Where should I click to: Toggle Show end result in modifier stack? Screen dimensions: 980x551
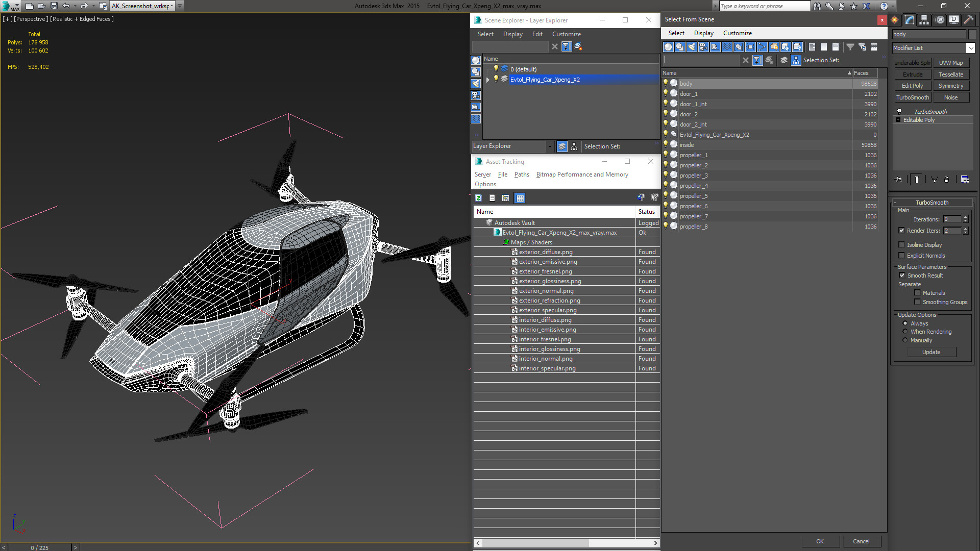(917, 180)
